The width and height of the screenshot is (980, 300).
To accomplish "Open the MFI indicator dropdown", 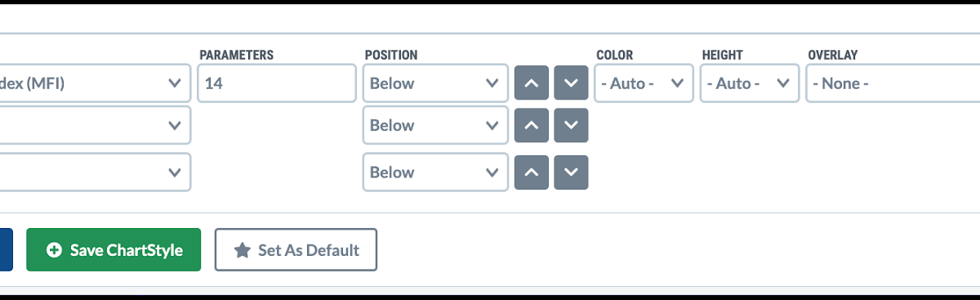I will [95, 83].
